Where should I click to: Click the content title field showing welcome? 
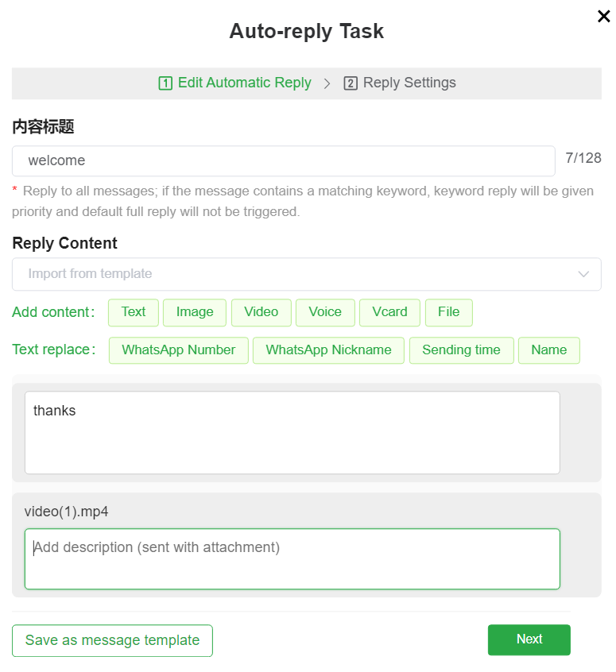284,160
